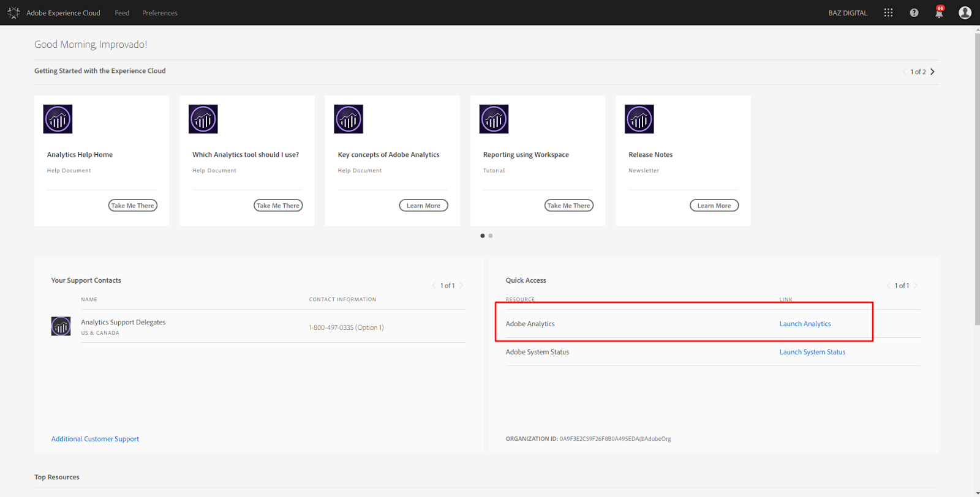Click Adobe Experience Cloud title in header
This screenshot has width=980, height=497.
pos(63,13)
